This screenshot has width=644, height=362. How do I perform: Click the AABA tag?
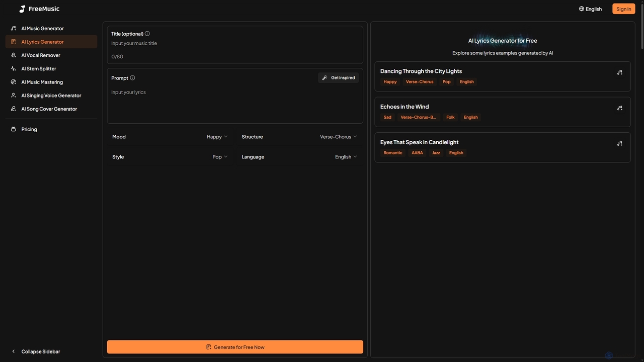pyautogui.click(x=417, y=153)
